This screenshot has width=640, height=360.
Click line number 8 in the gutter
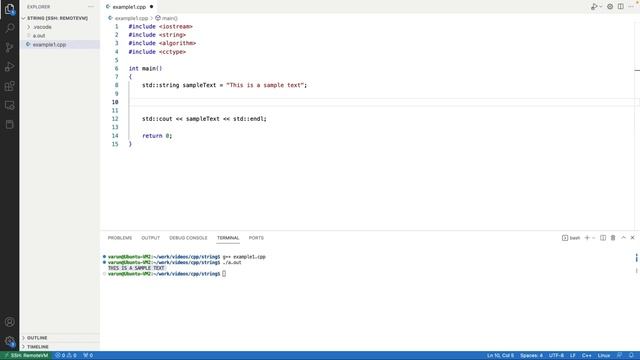click(116, 85)
